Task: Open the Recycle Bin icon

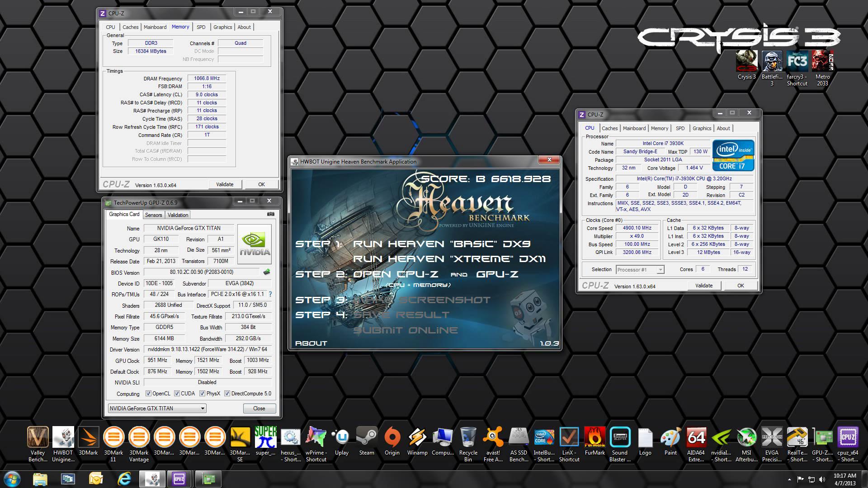Action: pyautogui.click(x=468, y=443)
